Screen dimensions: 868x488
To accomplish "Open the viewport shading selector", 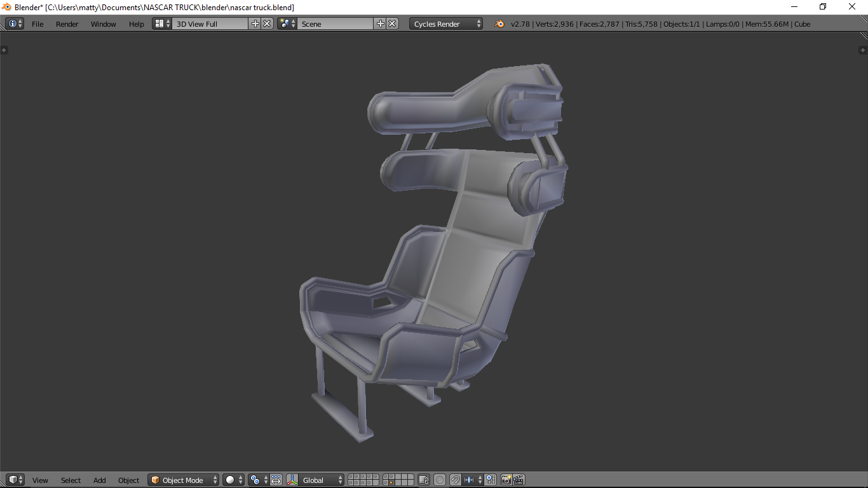I will coord(233,480).
